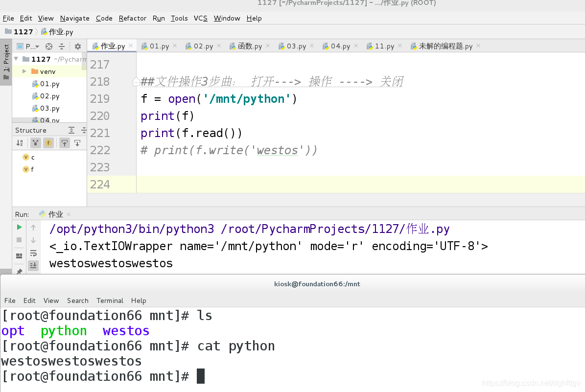Fold the comment block at line 218
Viewport: 585px width, 392px height.
click(x=136, y=82)
